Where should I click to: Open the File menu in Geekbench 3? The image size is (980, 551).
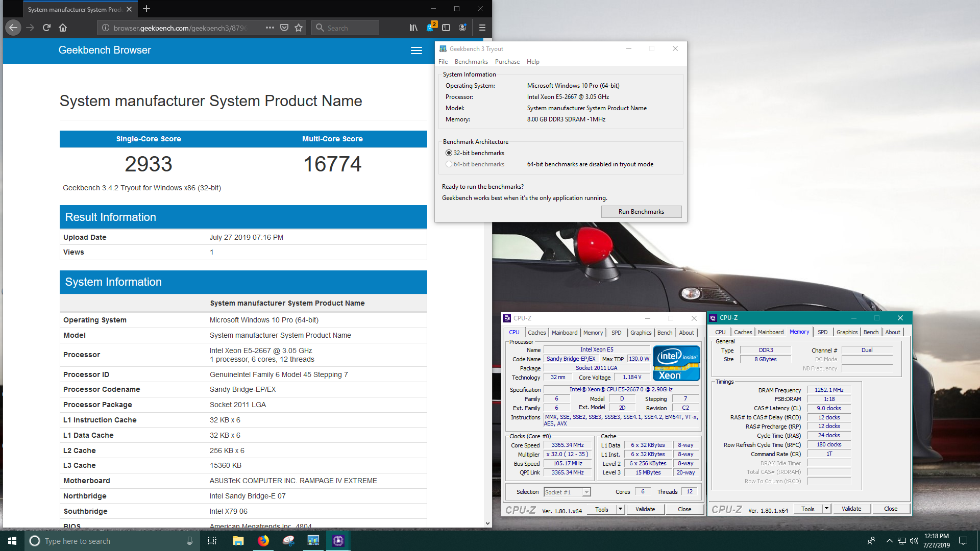pos(443,62)
